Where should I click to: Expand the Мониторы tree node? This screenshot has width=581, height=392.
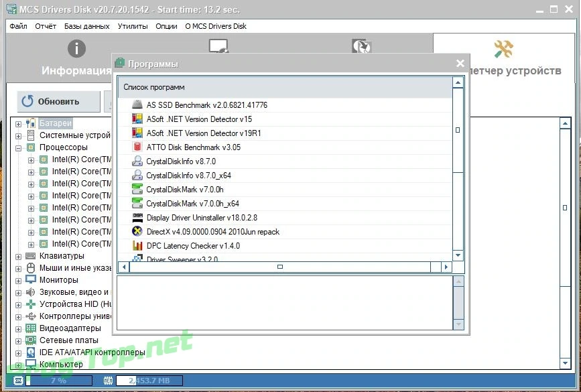tap(18, 281)
